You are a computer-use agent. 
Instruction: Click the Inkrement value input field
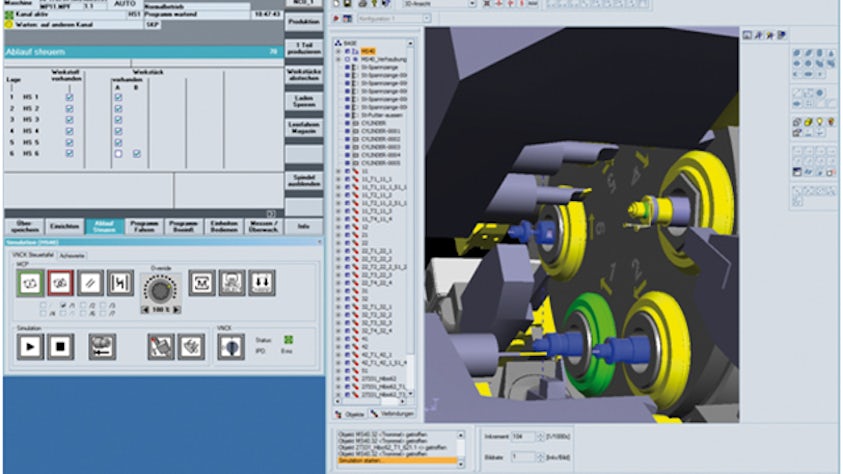523,437
